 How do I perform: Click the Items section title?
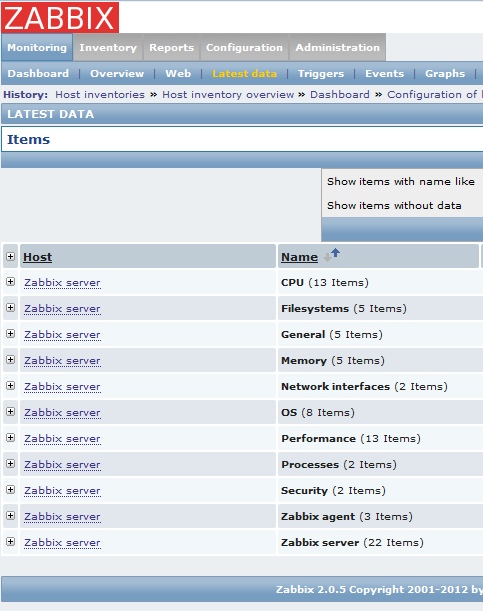(x=28, y=140)
